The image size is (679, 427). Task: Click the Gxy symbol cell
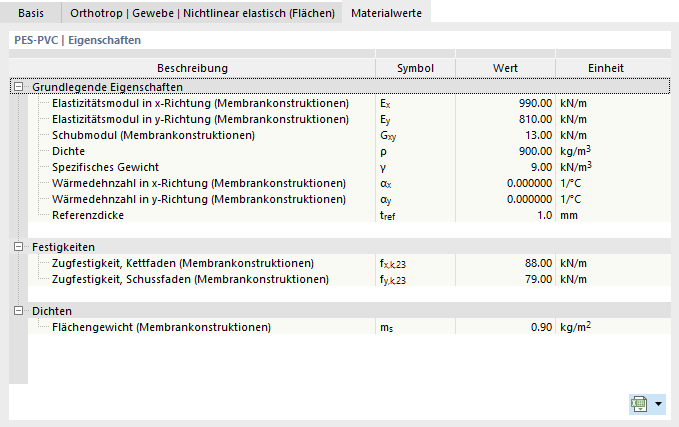click(415, 136)
